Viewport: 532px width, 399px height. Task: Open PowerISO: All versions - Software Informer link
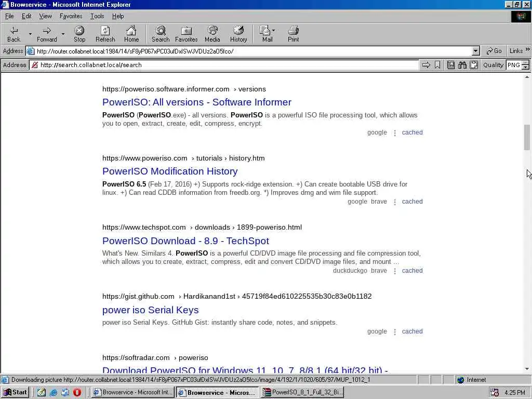click(197, 102)
